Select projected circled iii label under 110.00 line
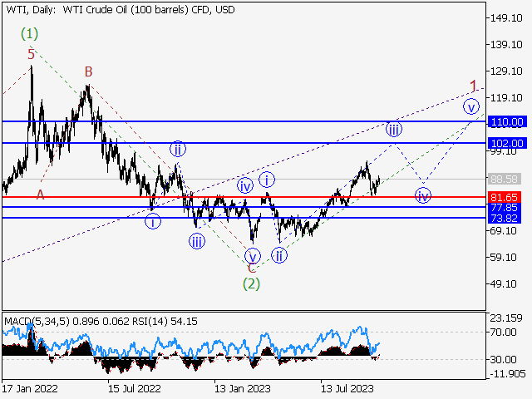 (x=394, y=130)
